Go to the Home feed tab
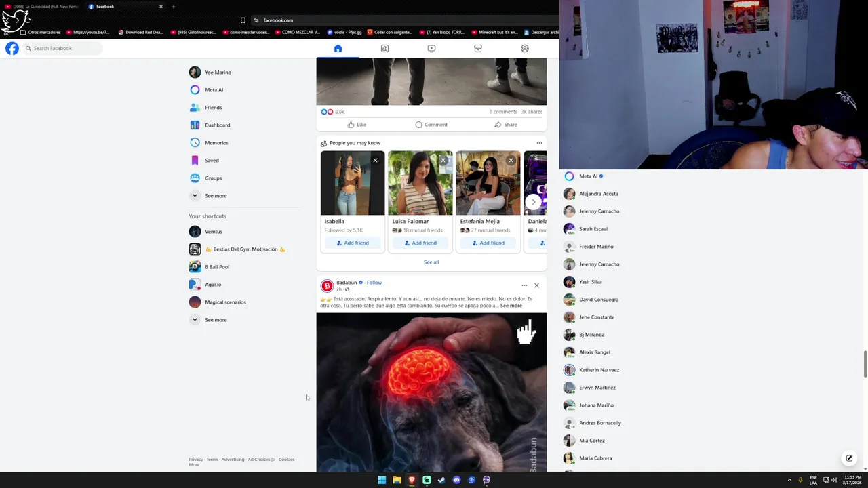868x488 pixels. [338, 48]
